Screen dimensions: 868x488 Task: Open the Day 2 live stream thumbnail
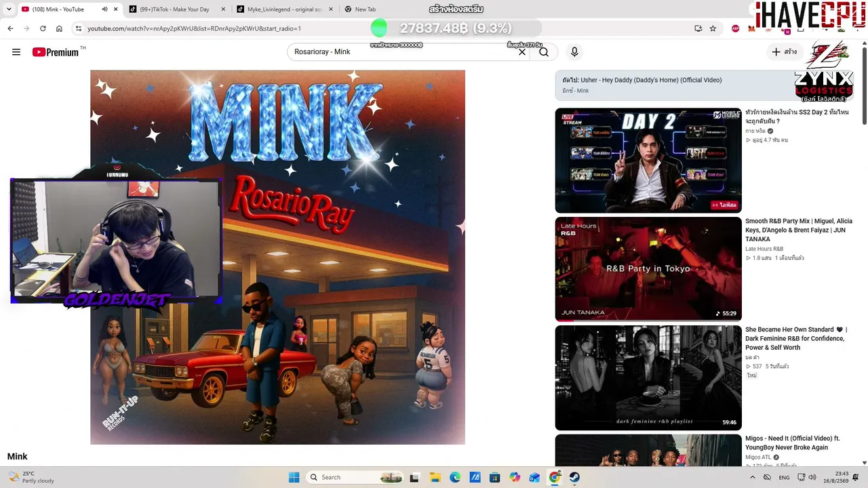click(x=648, y=161)
